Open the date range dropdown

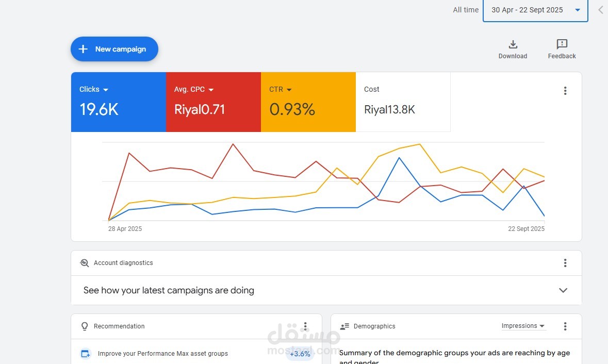[x=535, y=10]
